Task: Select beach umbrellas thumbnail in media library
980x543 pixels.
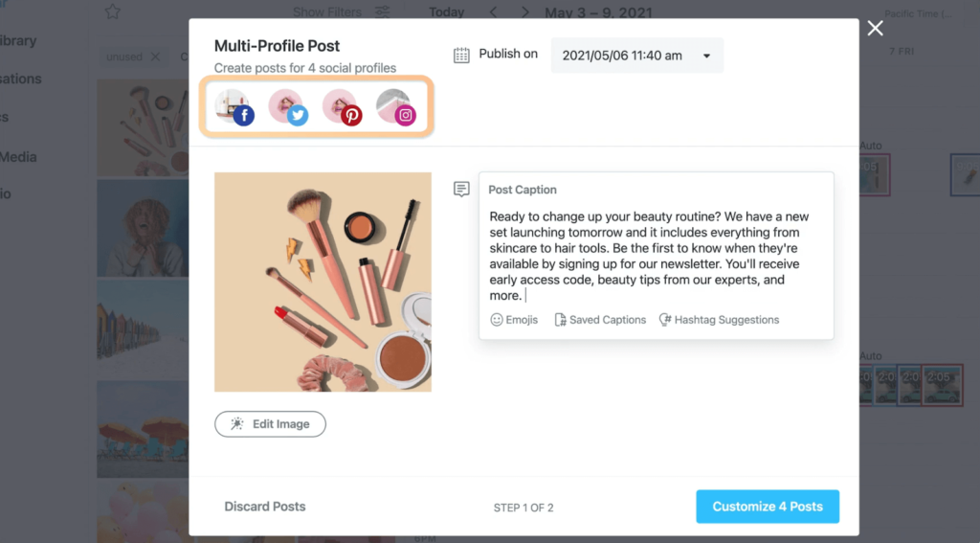Action: [x=143, y=429]
